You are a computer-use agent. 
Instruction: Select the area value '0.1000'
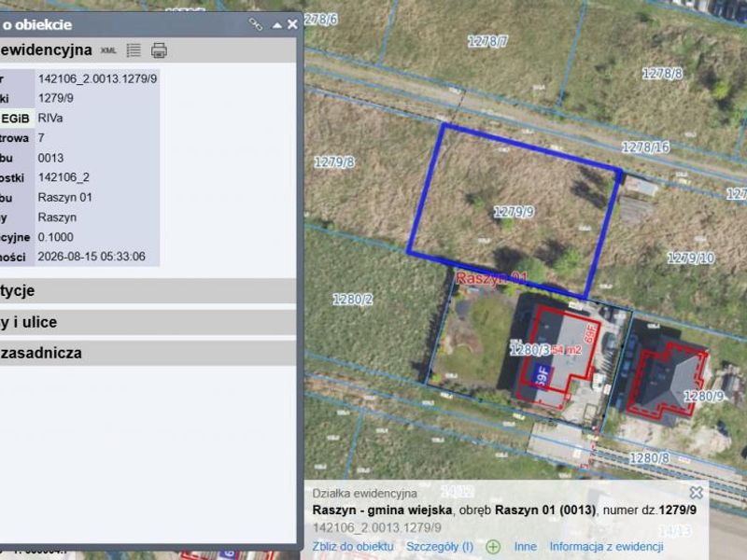pos(56,237)
